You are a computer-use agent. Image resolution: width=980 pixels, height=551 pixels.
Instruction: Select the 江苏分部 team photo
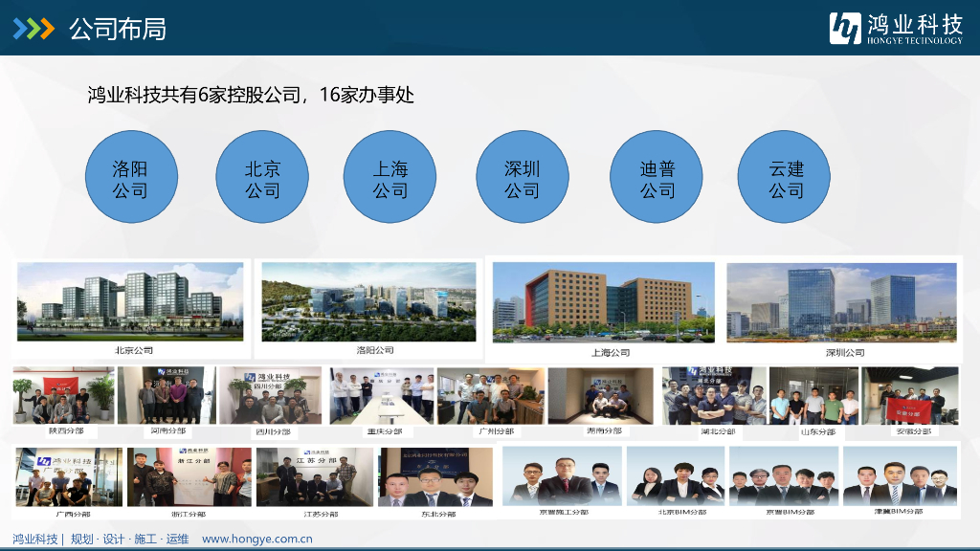tap(314, 476)
